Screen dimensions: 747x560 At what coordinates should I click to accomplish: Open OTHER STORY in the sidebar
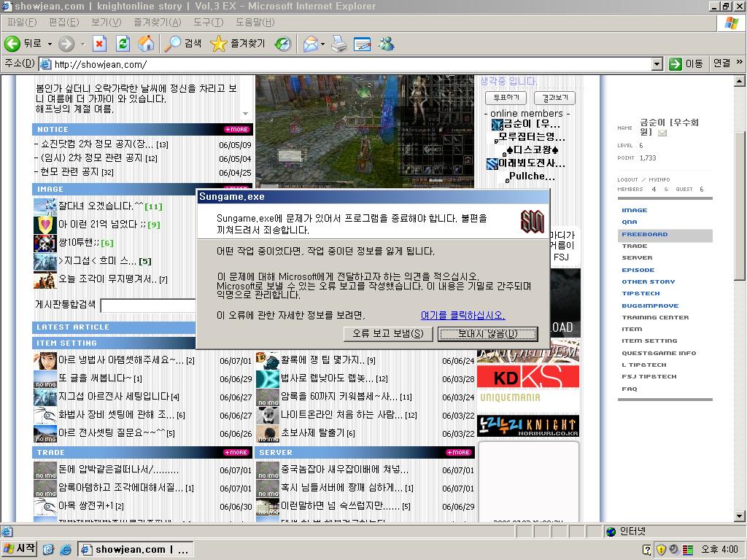[x=649, y=282]
